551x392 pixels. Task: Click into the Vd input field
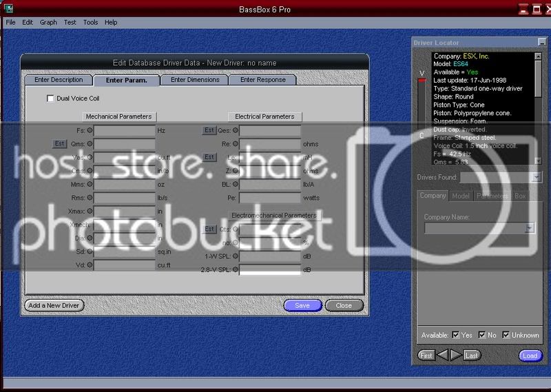tap(125, 265)
